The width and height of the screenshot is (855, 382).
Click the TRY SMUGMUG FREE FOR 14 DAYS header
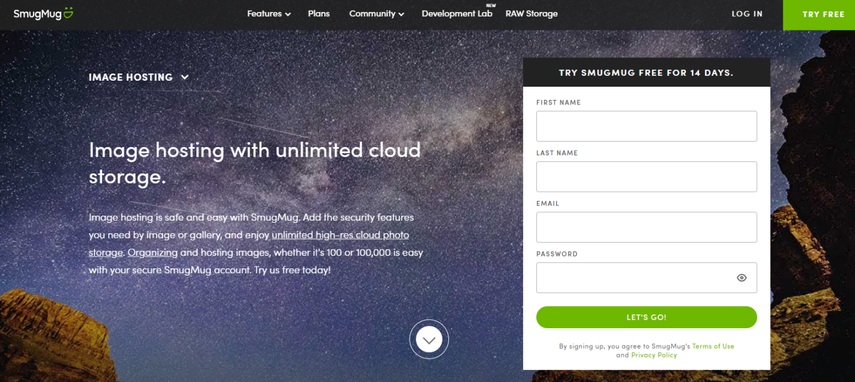(646, 72)
